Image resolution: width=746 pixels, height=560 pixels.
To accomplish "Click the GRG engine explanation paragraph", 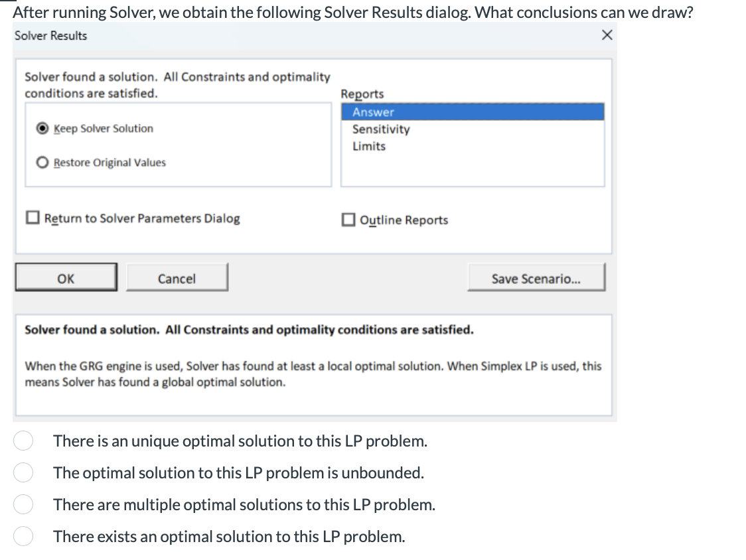I will pos(313,373).
